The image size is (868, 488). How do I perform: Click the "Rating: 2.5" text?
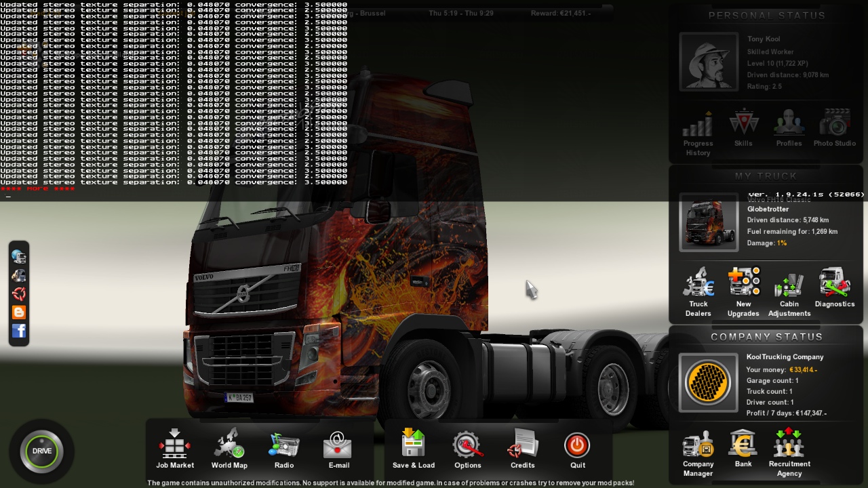coord(765,87)
